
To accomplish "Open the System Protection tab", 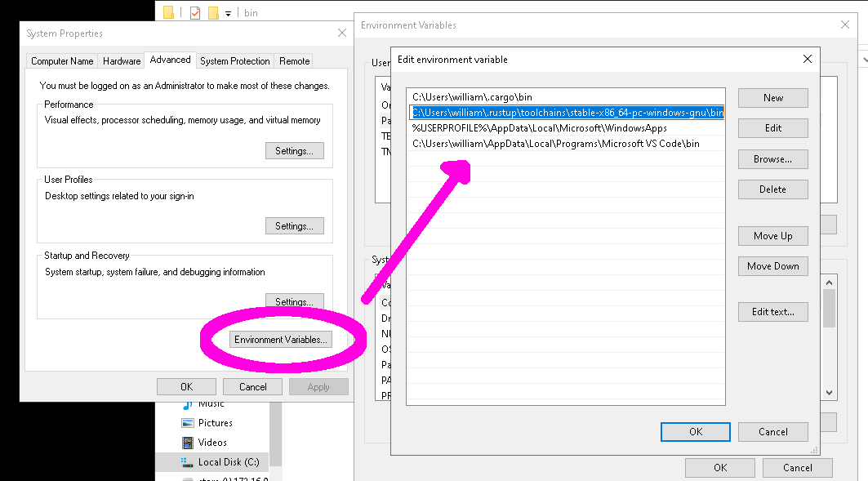I will tap(234, 61).
